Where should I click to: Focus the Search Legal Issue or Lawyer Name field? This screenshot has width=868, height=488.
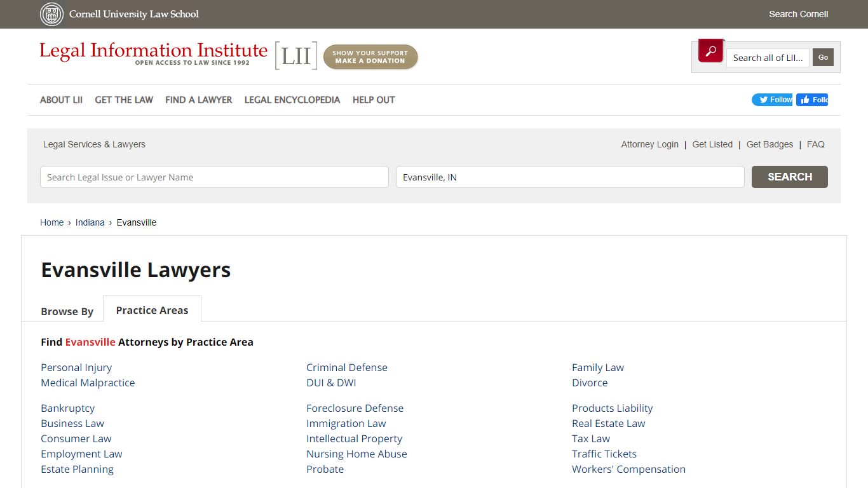[214, 177]
